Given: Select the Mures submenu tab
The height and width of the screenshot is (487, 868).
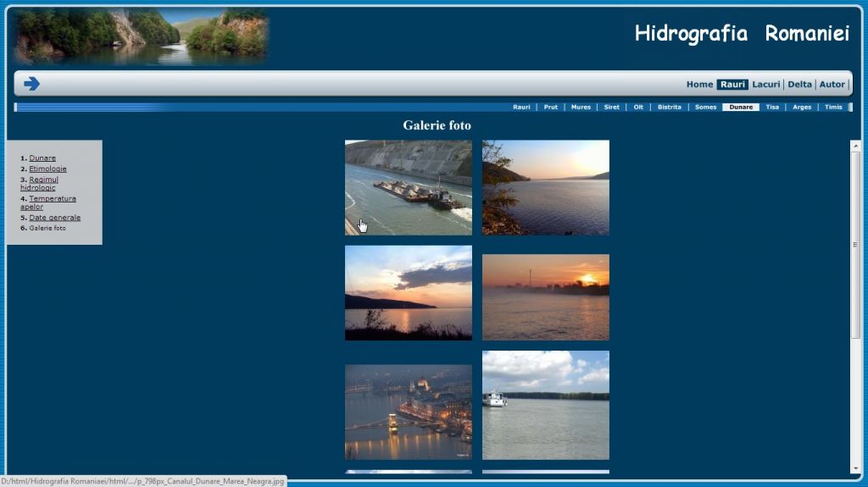Looking at the screenshot, I should pyautogui.click(x=581, y=108).
